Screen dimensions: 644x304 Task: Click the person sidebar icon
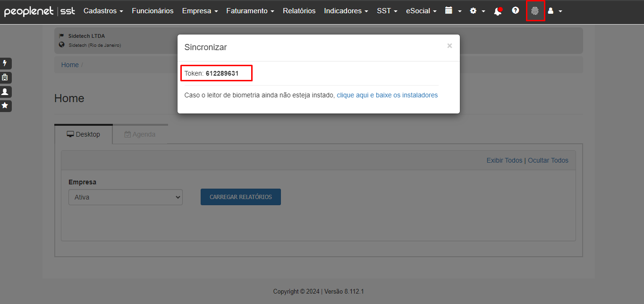tap(5, 92)
